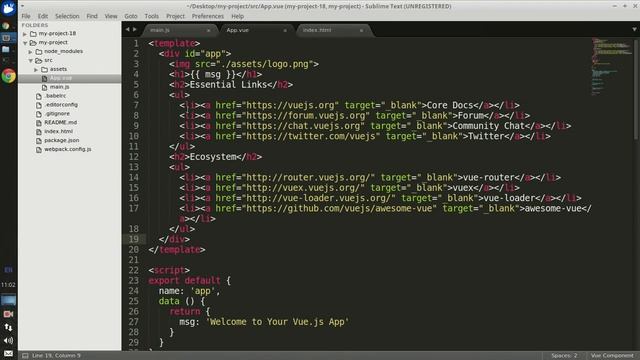640x360 pixels.
Task: Open the mail envelope tray icon
Action: click(x=8, y=353)
